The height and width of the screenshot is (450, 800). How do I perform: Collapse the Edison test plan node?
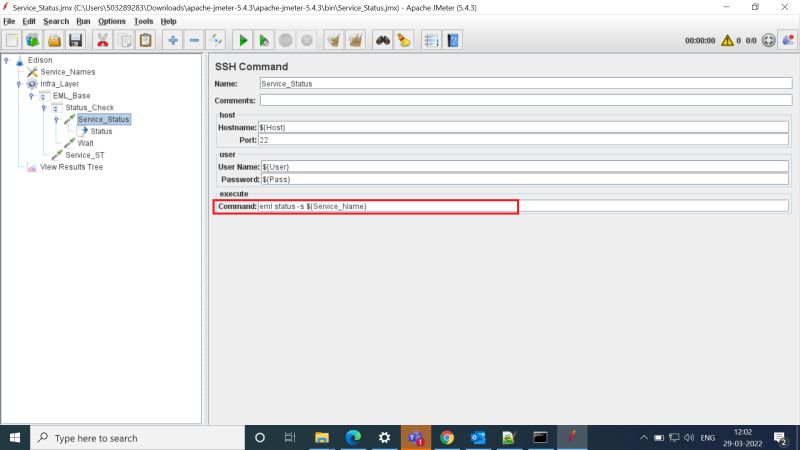(7, 60)
